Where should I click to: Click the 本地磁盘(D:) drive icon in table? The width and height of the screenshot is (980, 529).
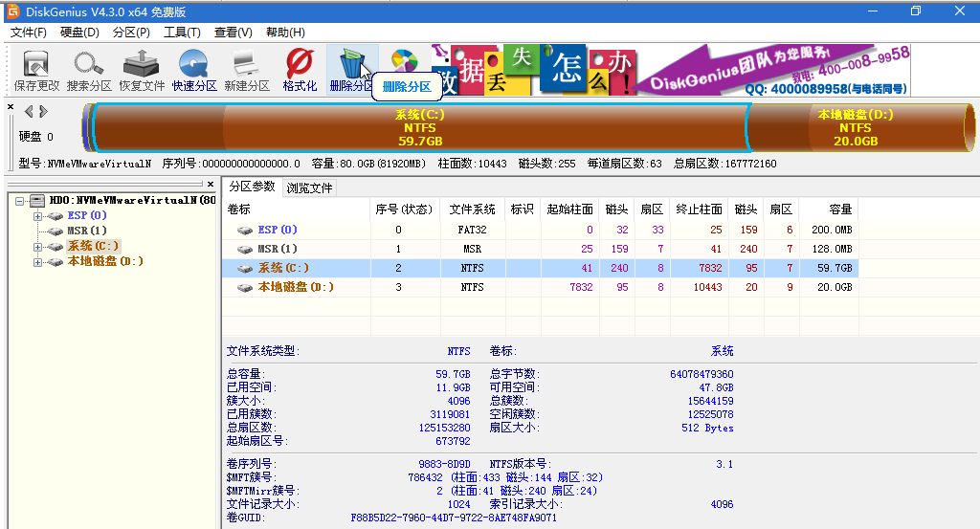point(244,287)
